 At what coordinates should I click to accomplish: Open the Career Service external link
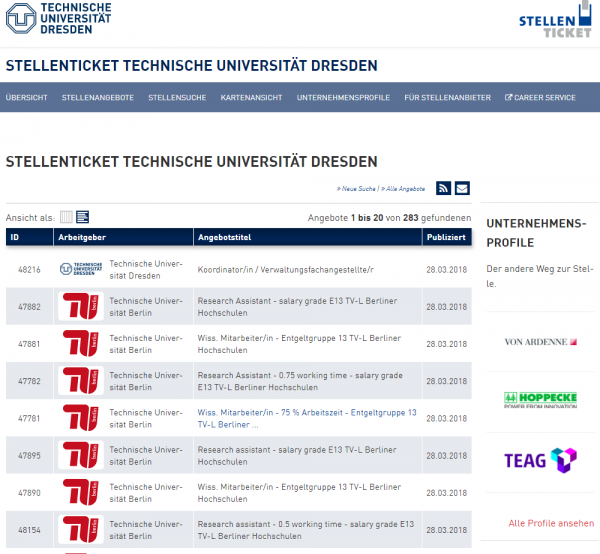tap(540, 98)
